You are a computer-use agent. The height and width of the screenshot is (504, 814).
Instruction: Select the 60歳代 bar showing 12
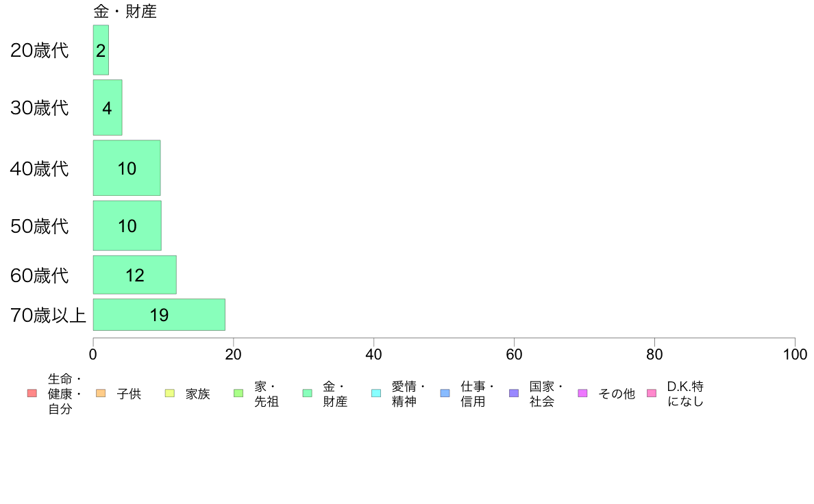pyautogui.click(x=135, y=275)
